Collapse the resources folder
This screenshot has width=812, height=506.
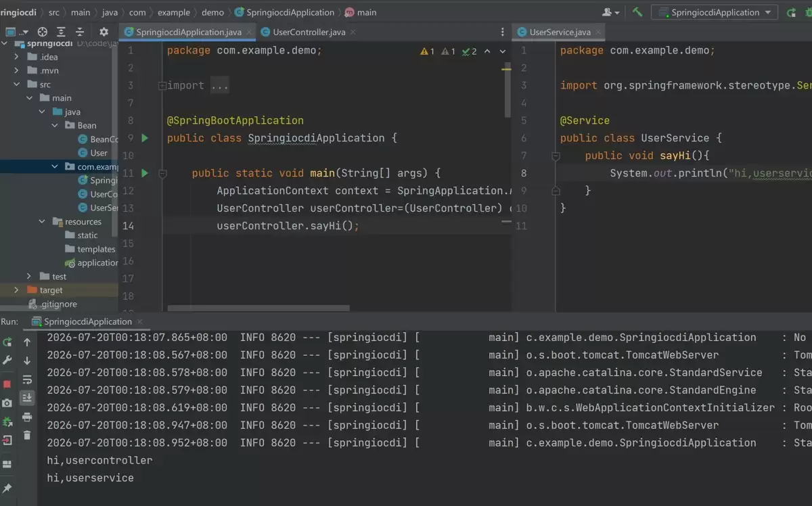click(42, 222)
